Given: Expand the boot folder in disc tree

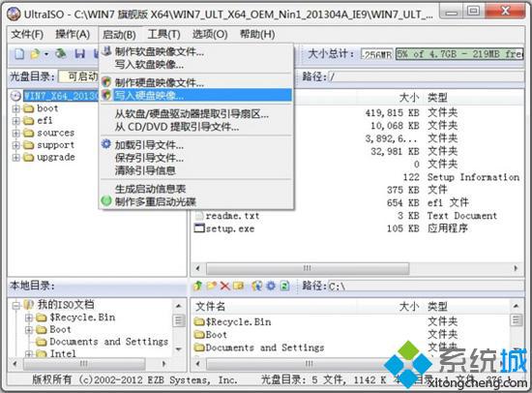Looking at the screenshot, I should tap(15, 108).
